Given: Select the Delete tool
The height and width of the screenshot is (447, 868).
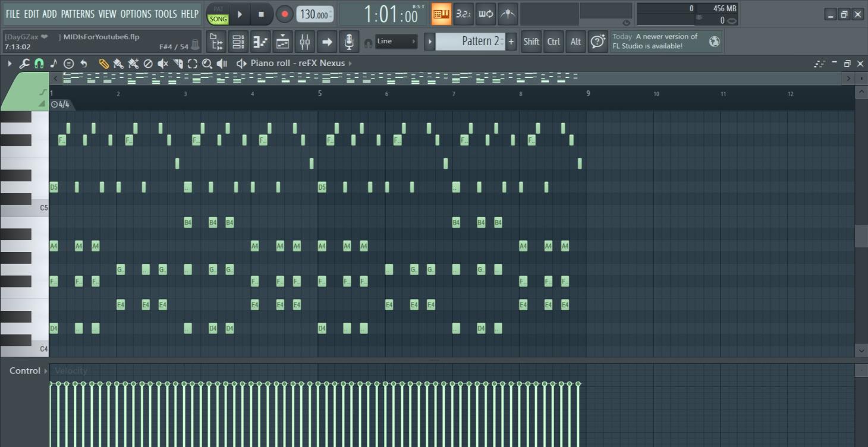Looking at the screenshot, I should click(x=148, y=64).
